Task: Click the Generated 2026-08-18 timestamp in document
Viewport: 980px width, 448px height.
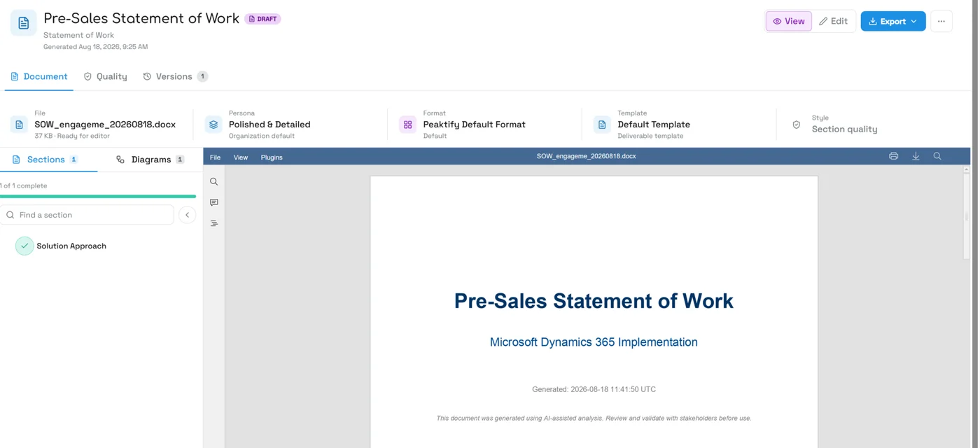Action: click(594, 389)
